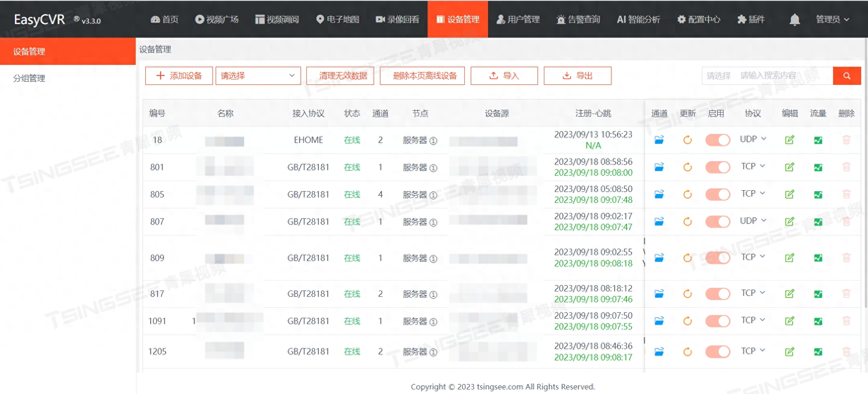The image size is (868, 394).
Task: Open 视频广场 in top navigation
Action: coord(217,20)
